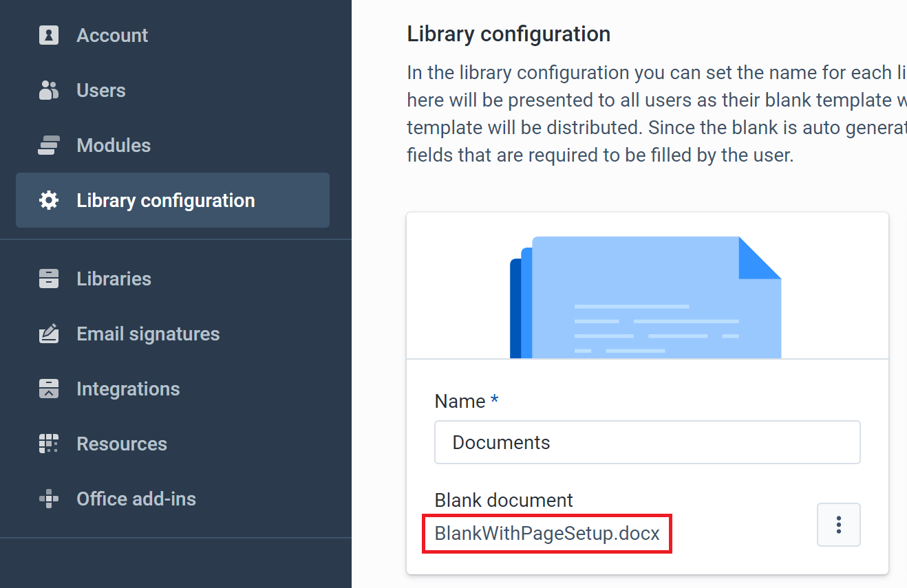Click the Office add-ins plus icon

[x=48, y=499]
